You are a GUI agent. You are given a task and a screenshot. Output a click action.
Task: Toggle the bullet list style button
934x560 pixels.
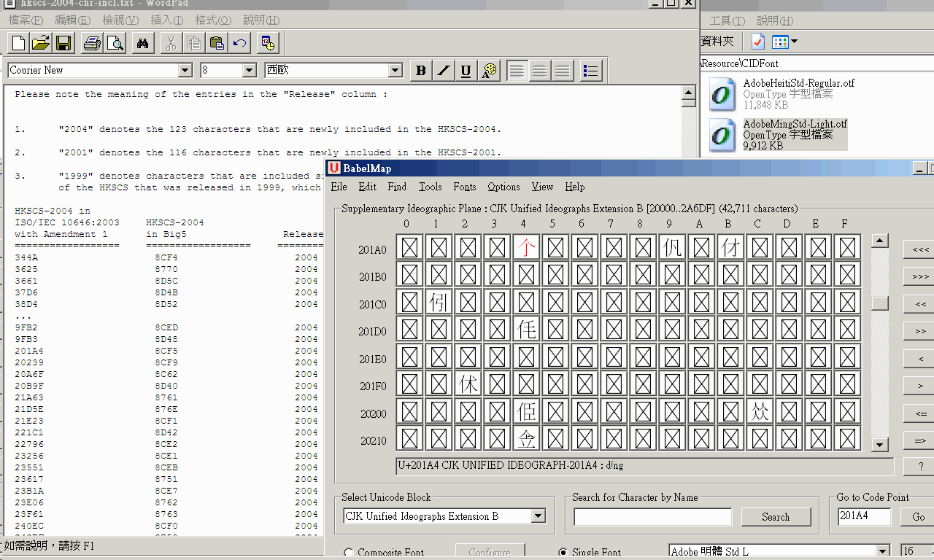point(591,71)
